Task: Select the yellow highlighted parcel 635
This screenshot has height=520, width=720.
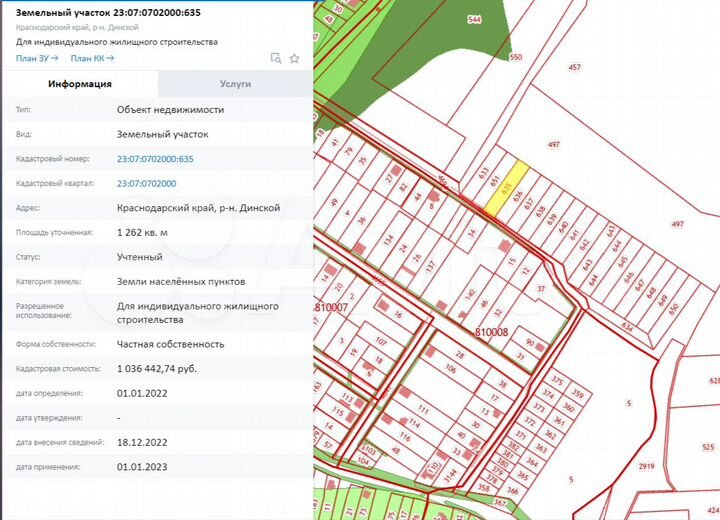Action: click(506, 188)
